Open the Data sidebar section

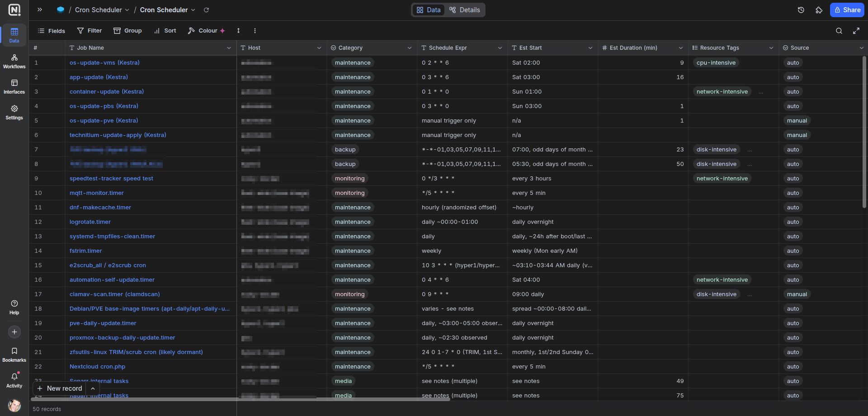point(14,35)
